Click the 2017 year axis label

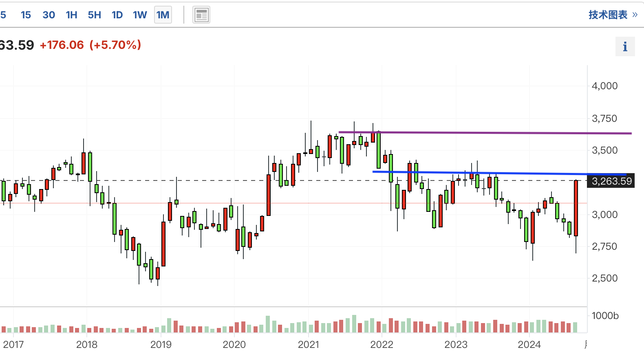[13, 345]
